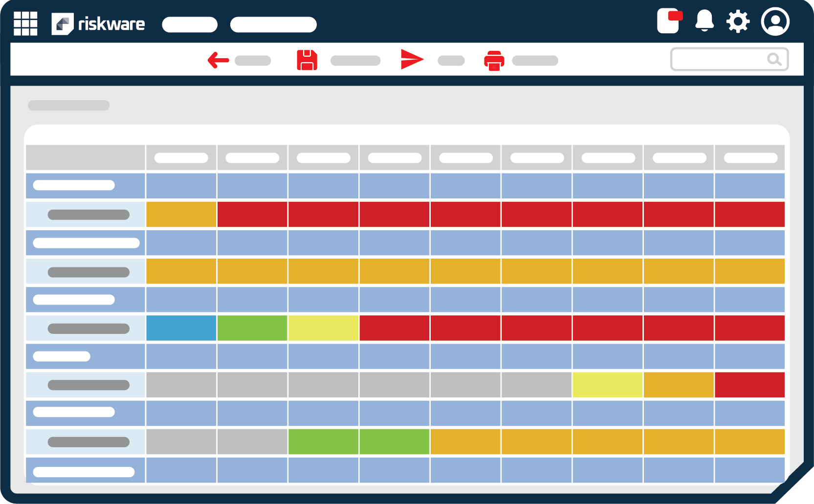Image resolution: width=814 pixels, height=504 pixels.
Task: Click the breadcrumb title placeholder above the table
Action: (x=68, y=105)
